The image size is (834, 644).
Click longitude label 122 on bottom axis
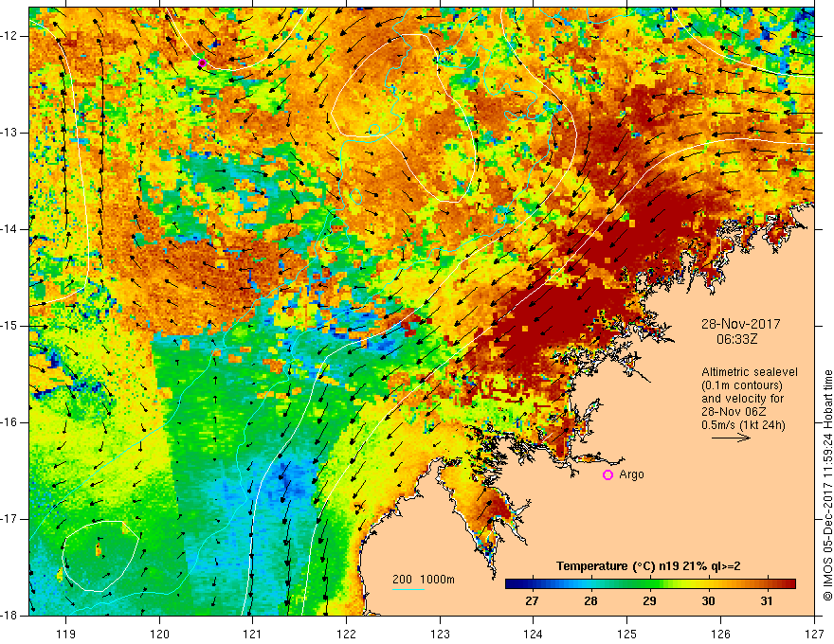[346, 634]
